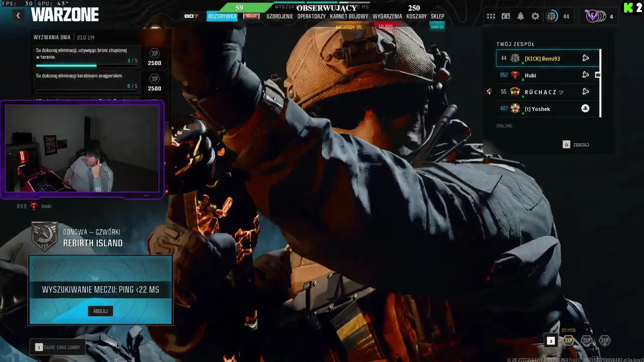Click the 'Twój zespół' heading

tap(515, 44)
